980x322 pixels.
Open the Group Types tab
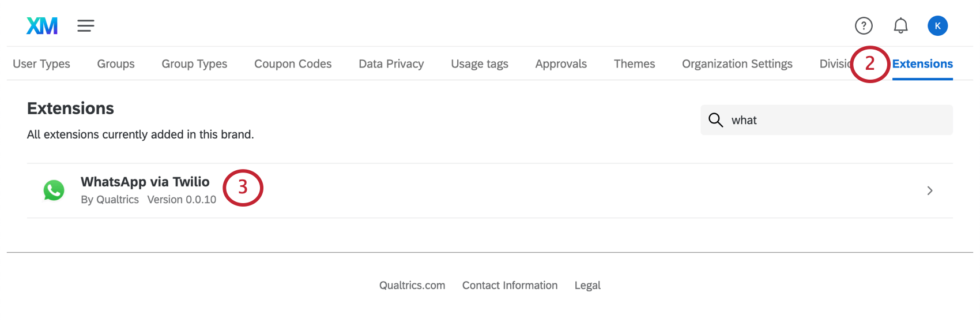point(194,64)
